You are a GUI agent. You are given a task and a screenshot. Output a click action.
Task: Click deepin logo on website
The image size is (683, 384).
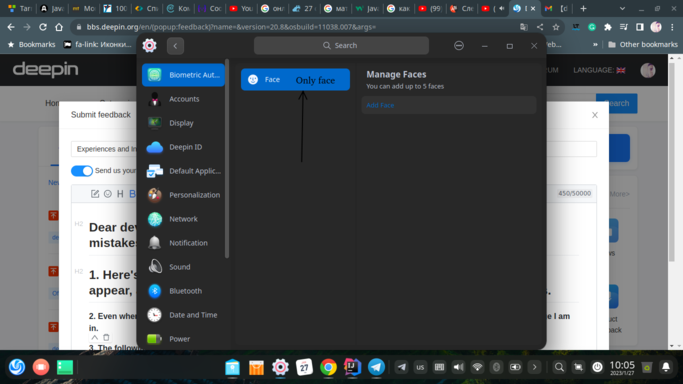pyautogui.click(x=45, y=70)
